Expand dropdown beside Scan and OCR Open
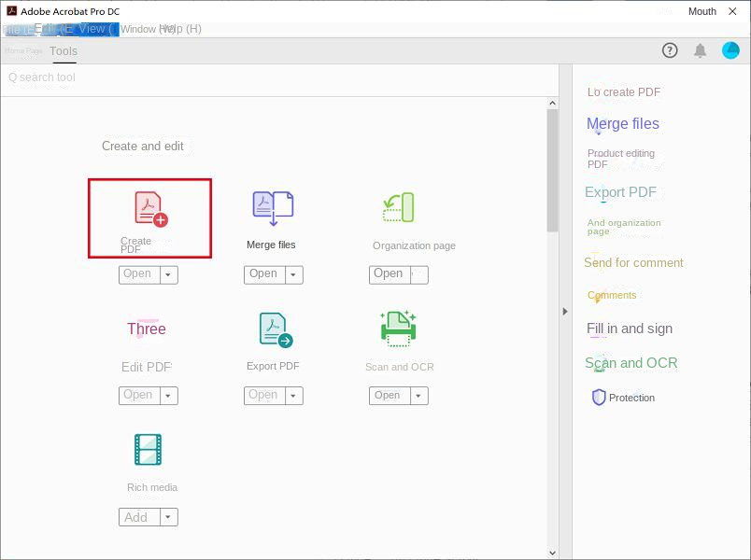Image resolution: width=751 pixels, height=560 pixels. [x=419, y=396]
